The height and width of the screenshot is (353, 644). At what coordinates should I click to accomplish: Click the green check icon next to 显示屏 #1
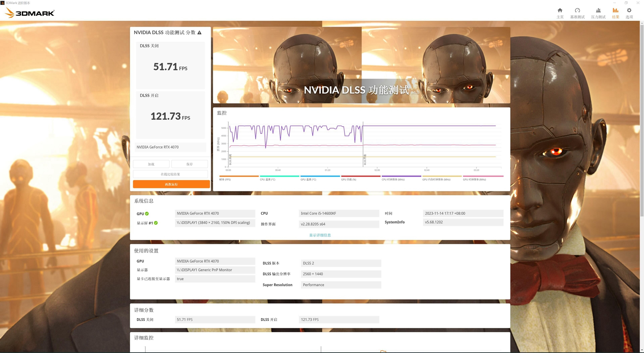[x=156, y=223]
